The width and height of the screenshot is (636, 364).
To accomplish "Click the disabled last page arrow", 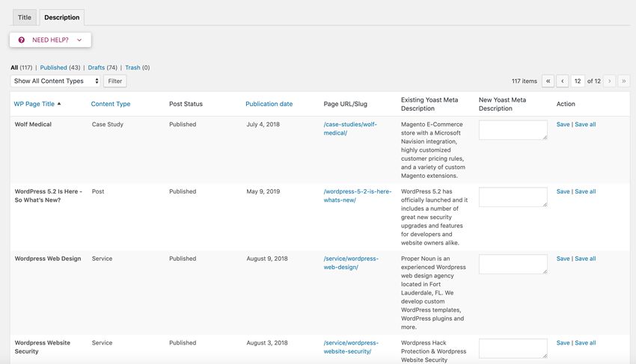I will coord(624,81).
